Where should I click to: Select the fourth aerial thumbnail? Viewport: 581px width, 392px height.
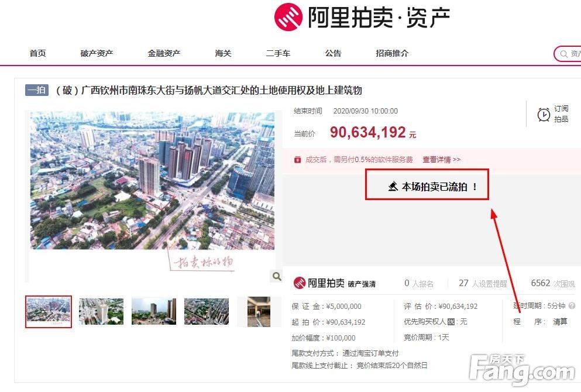(207, 312)
